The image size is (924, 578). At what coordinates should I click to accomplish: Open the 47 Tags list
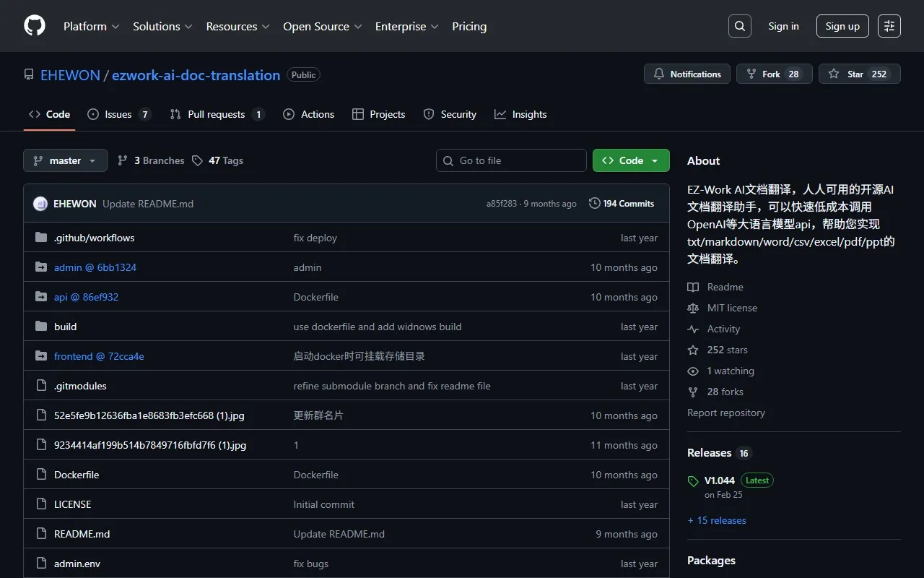[217, 160]
